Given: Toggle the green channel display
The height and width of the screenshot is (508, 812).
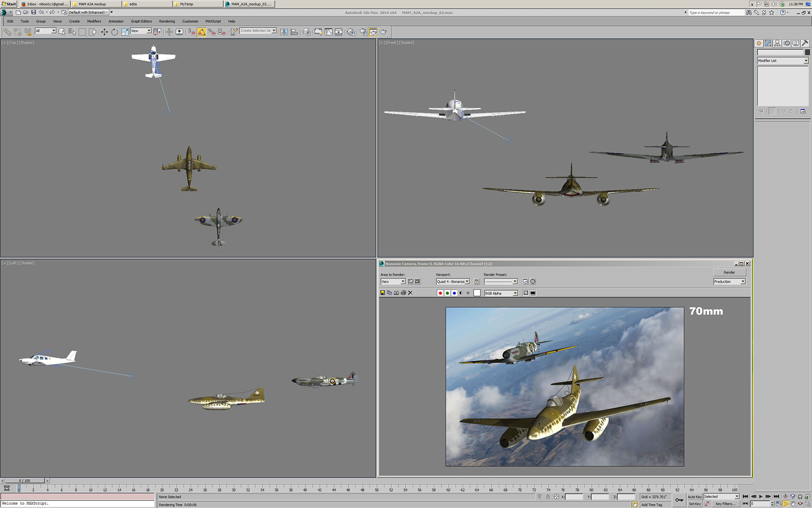Looking at the screenshot, I should click(447, 293).
